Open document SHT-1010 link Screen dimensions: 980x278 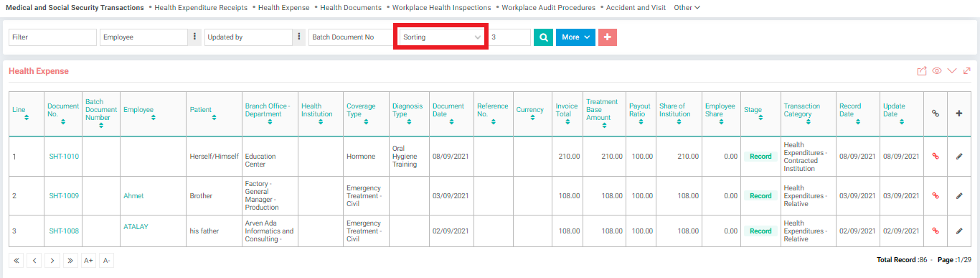64,156
